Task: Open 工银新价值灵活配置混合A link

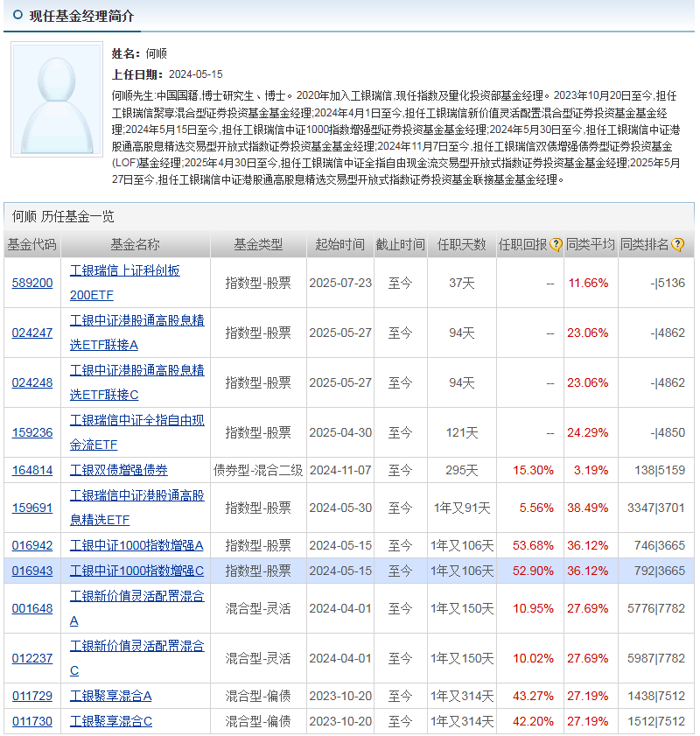Action: click(137, 608)
